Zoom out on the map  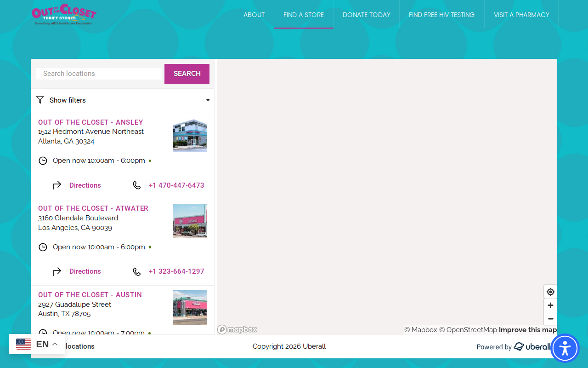point(550,318)
